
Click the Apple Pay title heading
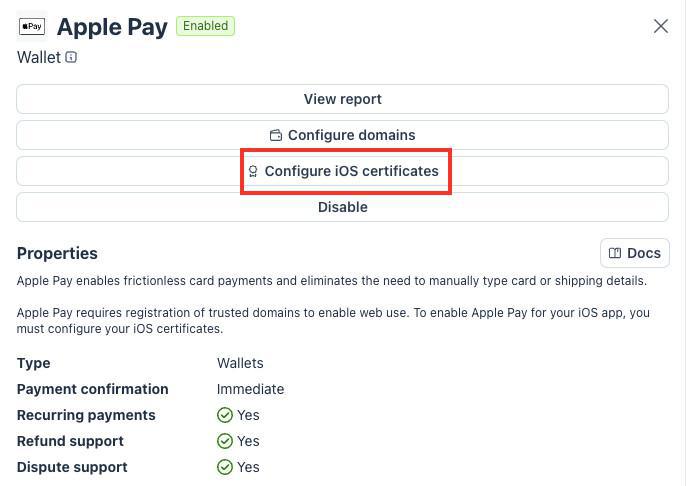point(112,26)
